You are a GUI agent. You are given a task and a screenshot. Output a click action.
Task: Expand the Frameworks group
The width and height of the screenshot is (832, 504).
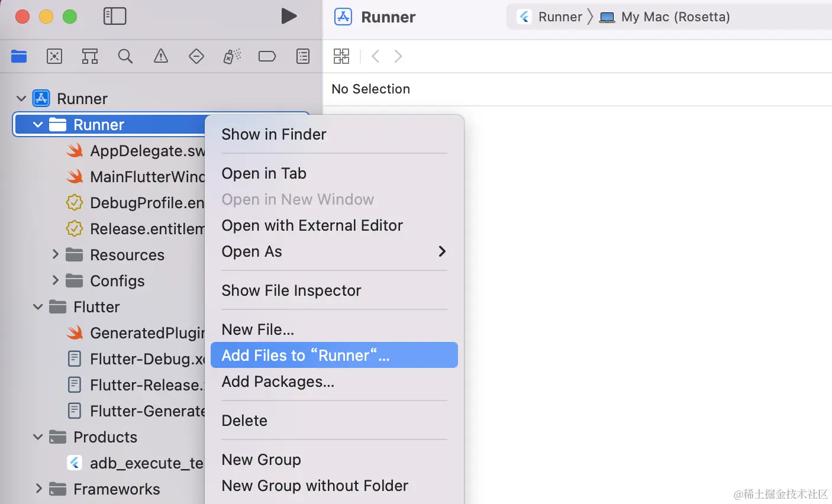coord(38,489)
